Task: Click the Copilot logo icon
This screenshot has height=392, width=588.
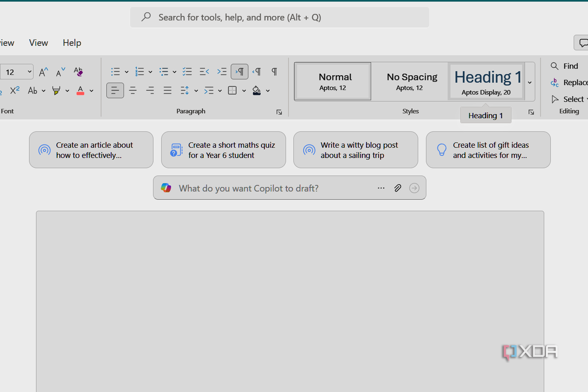Action: point(166,188)
